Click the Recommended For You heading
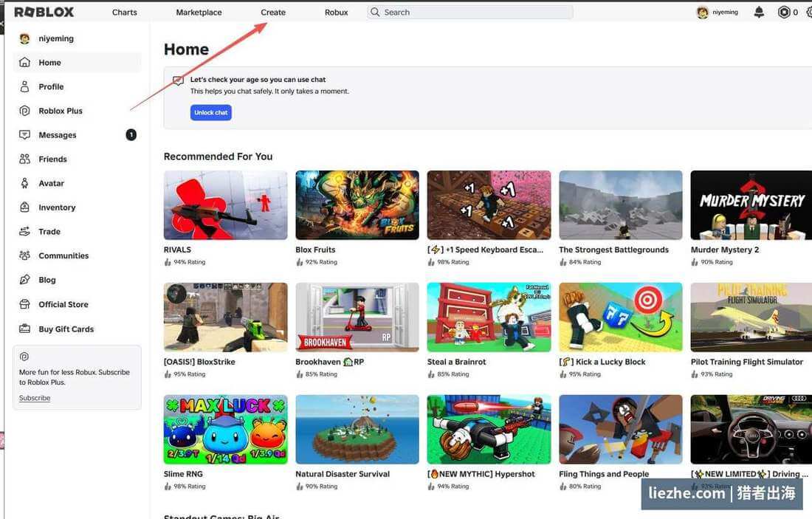The height and width of the screenshot is (519, 812). 218,157
